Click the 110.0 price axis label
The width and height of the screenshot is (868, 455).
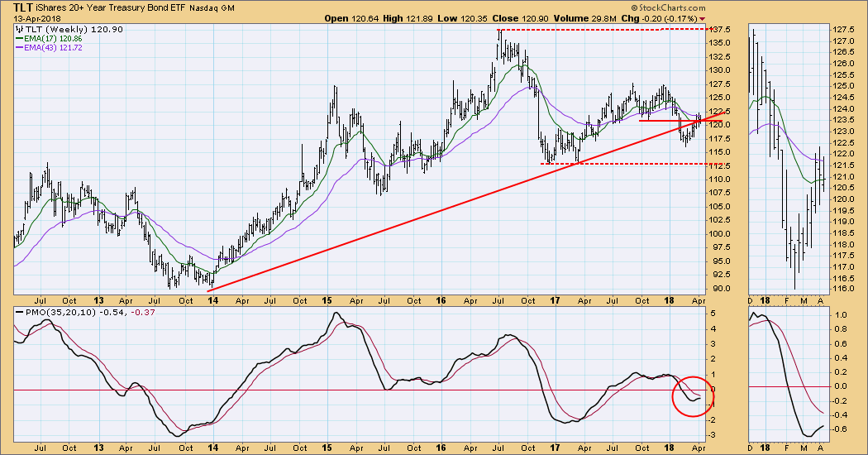[718, 180]
